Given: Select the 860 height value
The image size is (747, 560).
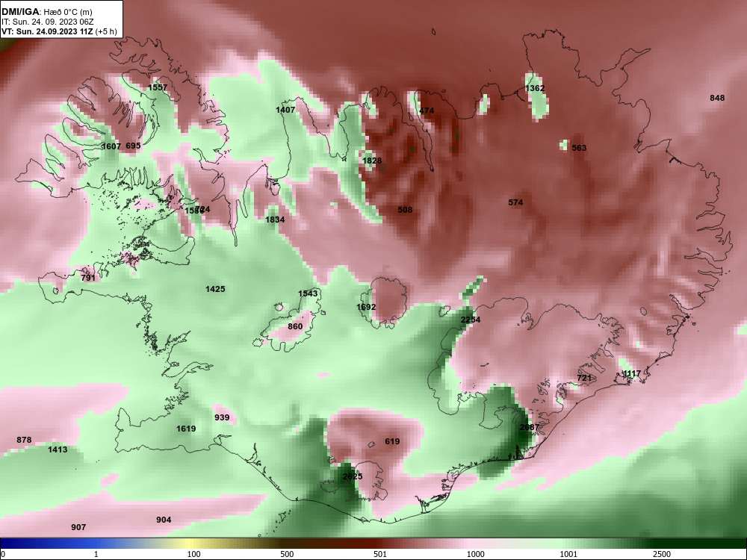Looking at the screenshot, I should pyautogui.click(x=295, y=327).
